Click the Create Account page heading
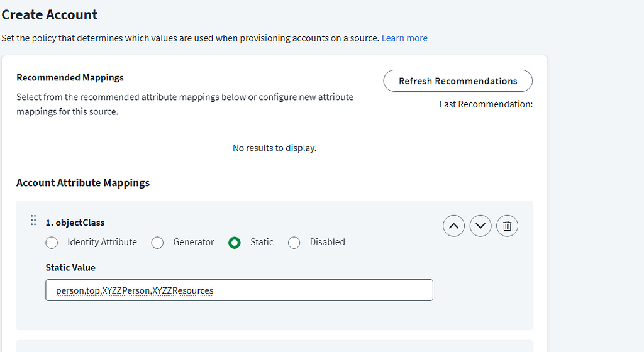The image size is (644, 352). coord(49,14)
